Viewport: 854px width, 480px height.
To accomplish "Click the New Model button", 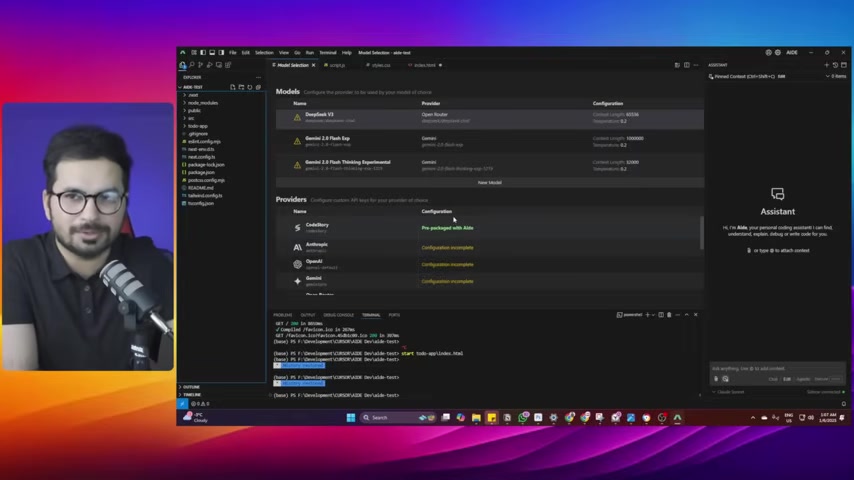I will coord(490,183).
